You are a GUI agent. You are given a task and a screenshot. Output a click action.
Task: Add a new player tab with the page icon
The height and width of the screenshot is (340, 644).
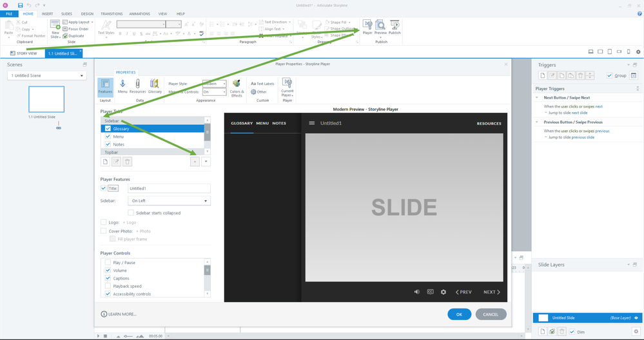click(106, 162)
